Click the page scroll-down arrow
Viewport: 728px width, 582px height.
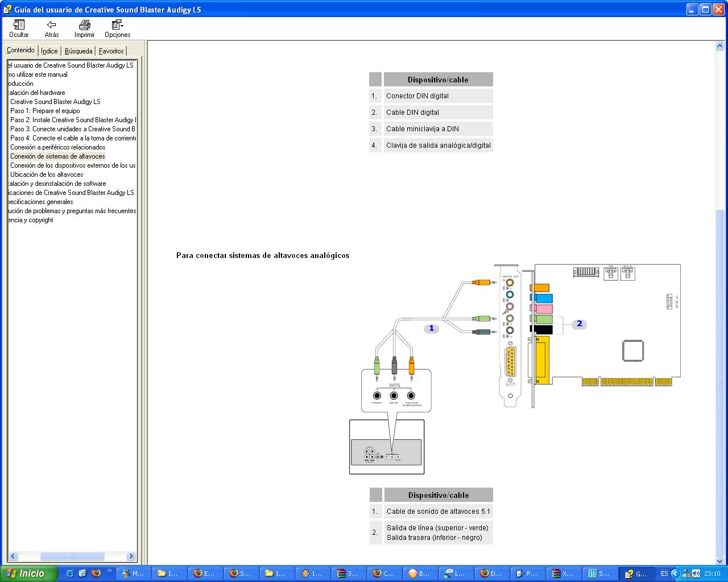[721, 561]
